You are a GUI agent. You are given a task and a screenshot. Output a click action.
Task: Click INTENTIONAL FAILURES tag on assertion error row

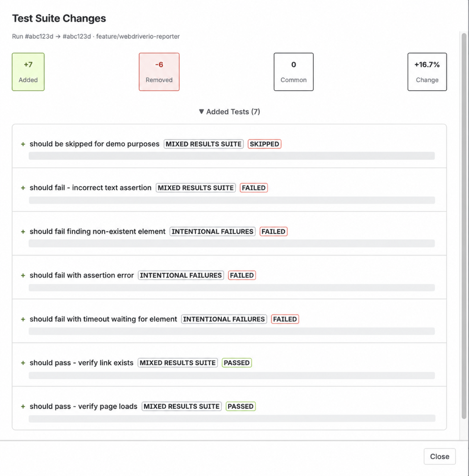[181, 275]
